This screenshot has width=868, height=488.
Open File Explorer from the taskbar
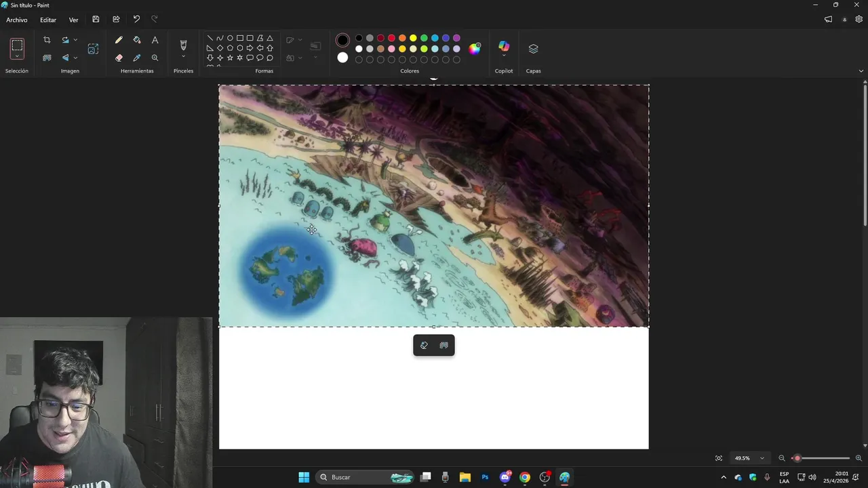coord(465,477)
